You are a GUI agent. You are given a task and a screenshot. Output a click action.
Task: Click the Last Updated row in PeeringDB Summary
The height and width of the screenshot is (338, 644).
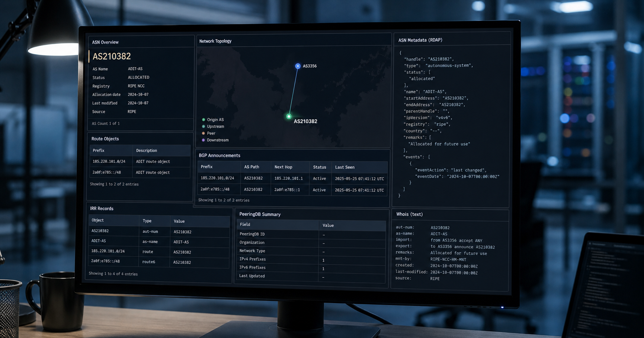click(x=311, y=276)
